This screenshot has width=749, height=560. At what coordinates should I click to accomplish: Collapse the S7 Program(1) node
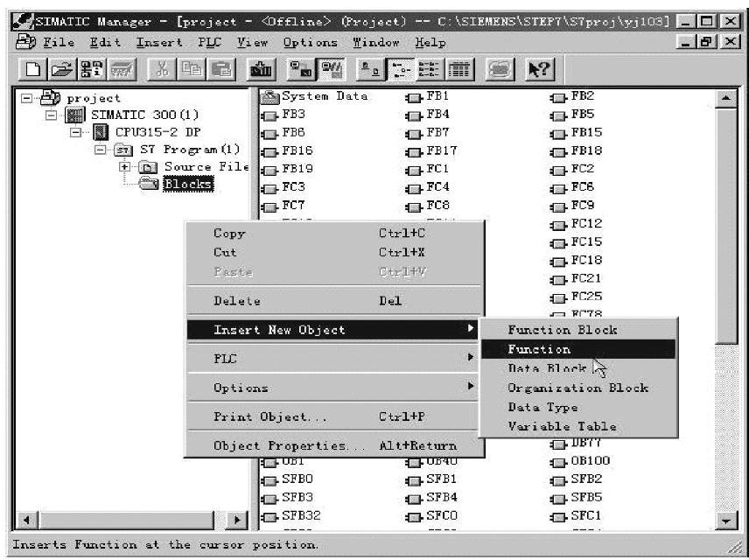point(101,150)
